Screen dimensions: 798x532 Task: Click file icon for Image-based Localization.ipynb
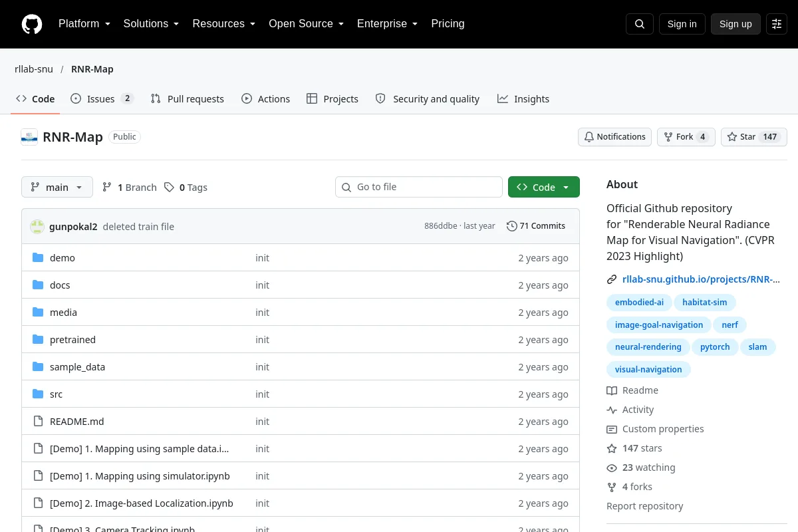[38, 503]
